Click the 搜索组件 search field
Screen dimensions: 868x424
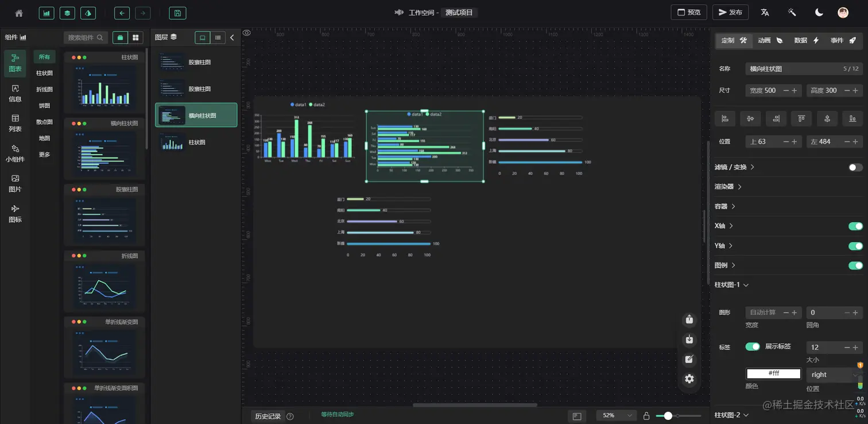(86, 37)
